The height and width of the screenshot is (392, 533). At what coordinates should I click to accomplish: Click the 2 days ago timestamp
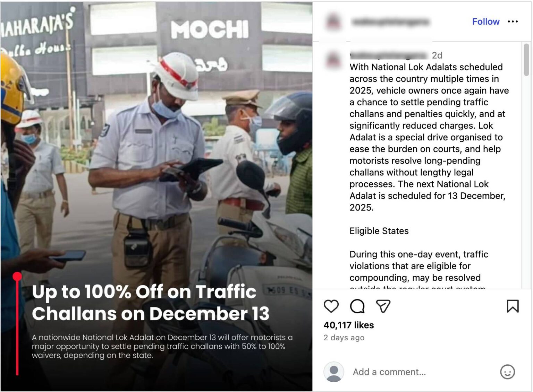point(344,338)
